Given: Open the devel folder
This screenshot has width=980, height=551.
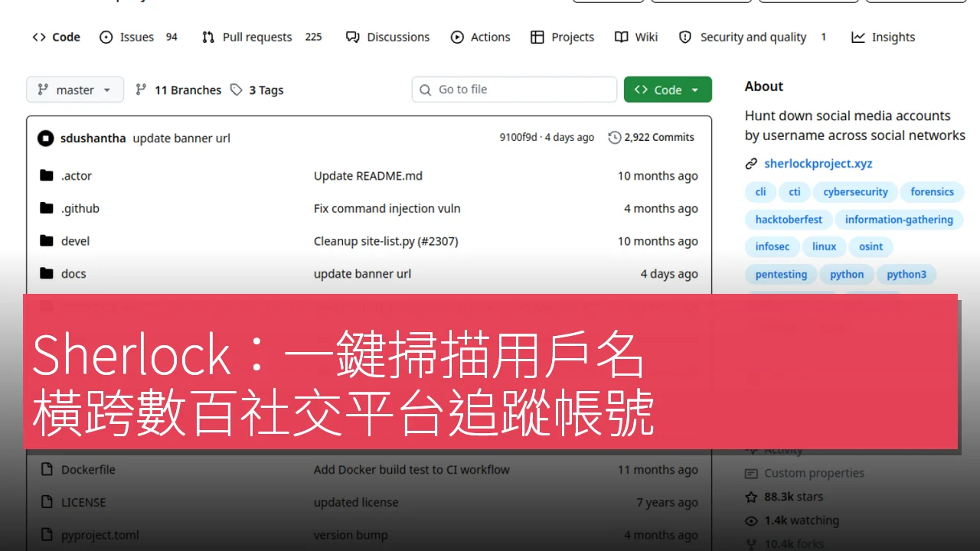Looking at the screenshot, I should 76,241.
